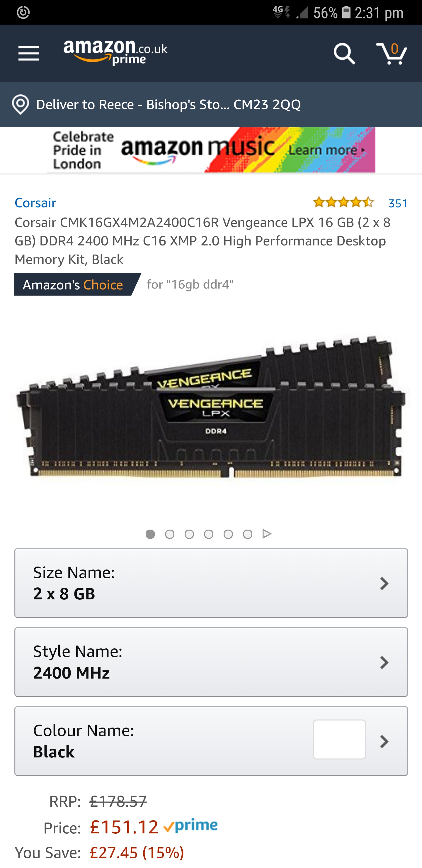Expand the Size Name 2 x 8 GB selector
The image size is (422, 868).
211,583
